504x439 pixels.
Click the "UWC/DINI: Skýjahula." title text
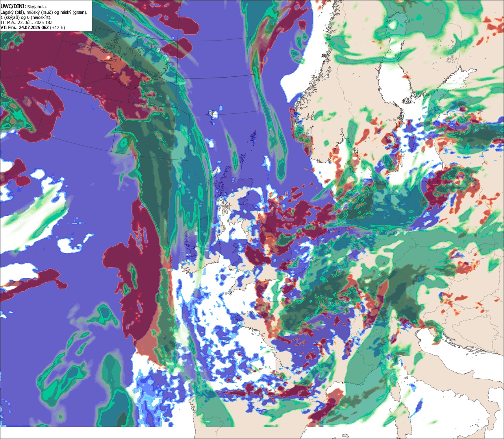(x=24, y=6)
